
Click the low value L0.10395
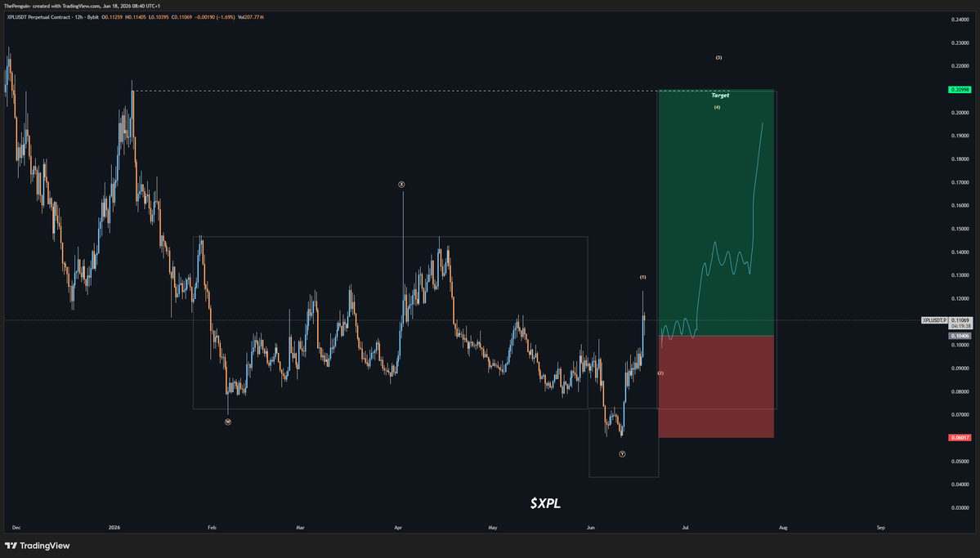tap(159, 17)
